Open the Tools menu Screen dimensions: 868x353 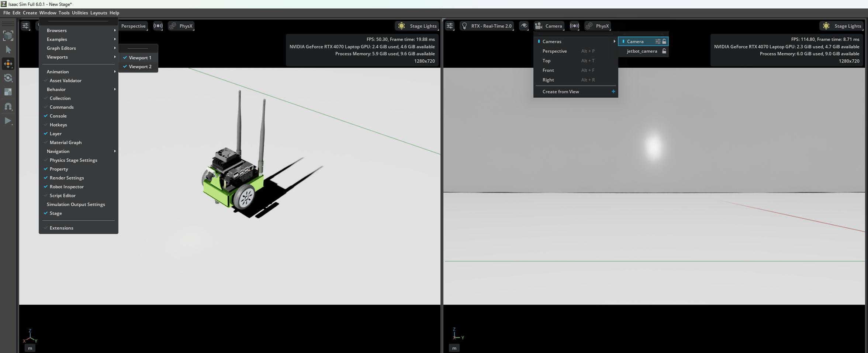point(64,13)
